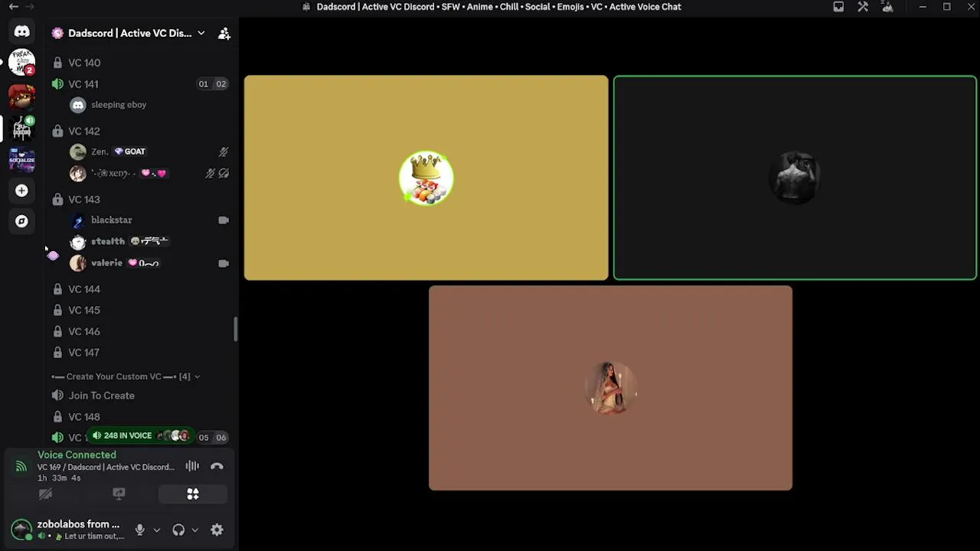The height and width of the screenshot is (551, 980).
Task: Open the Discover servers compass icon
Action: 21,221
